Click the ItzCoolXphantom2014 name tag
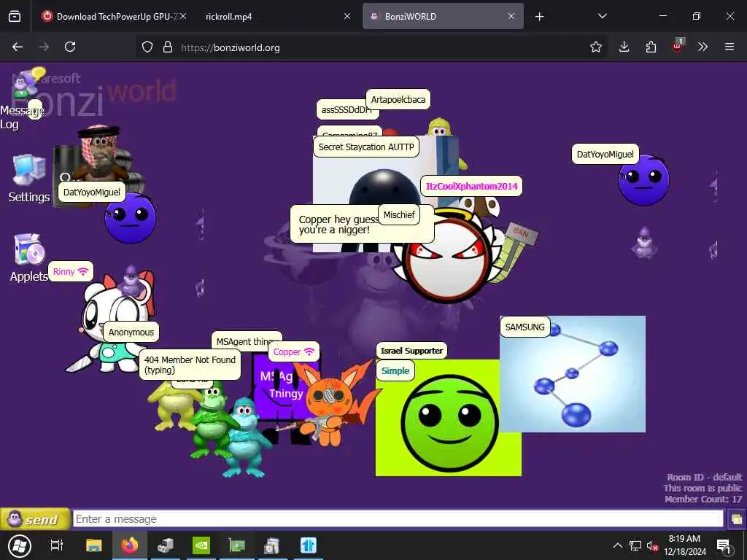The height and width of the screenshot is (560, 747). pos(471,186)
